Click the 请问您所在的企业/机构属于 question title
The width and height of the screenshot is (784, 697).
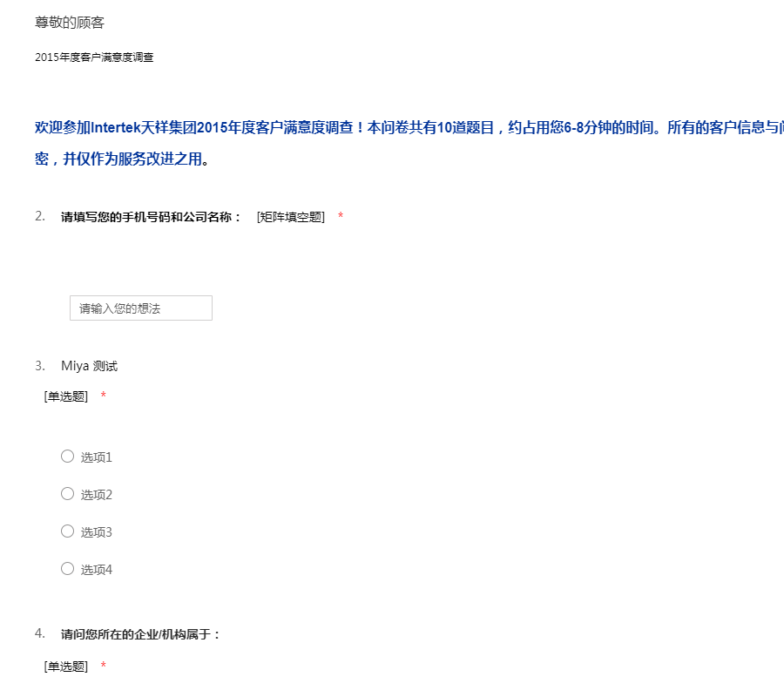pyautogui.click(x=141, y=634)
